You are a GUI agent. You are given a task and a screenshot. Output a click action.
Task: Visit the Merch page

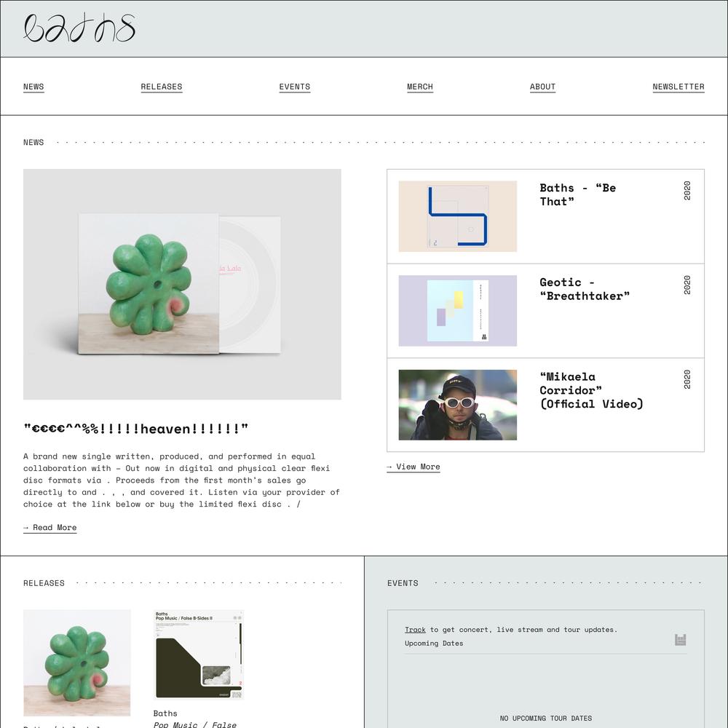pyautogui.click(x=420, y=87)
